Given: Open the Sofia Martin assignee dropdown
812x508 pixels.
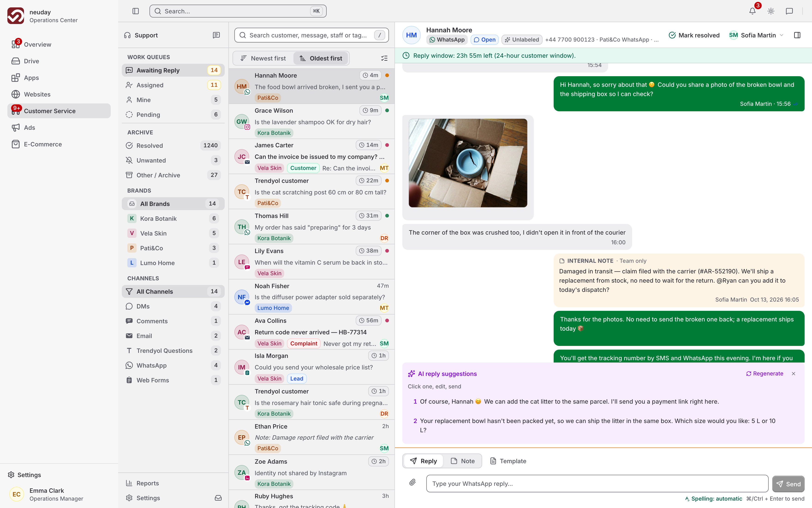Looking at the screenshot, I should pos(756,35).
